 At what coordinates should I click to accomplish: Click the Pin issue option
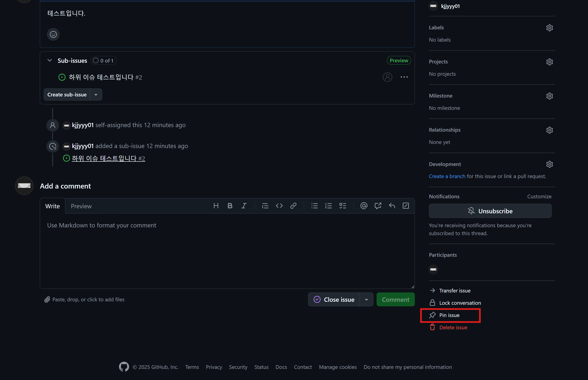pos(449,315)
